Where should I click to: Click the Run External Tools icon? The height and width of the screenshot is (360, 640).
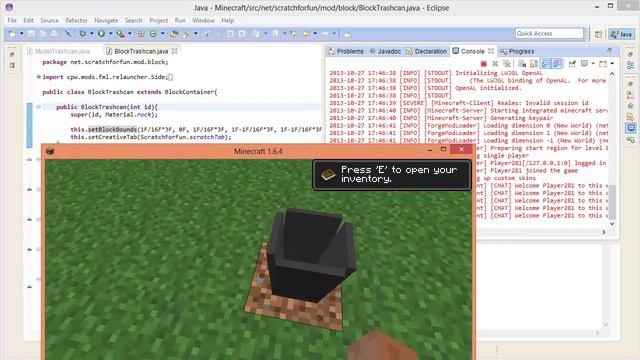(120, 34)
